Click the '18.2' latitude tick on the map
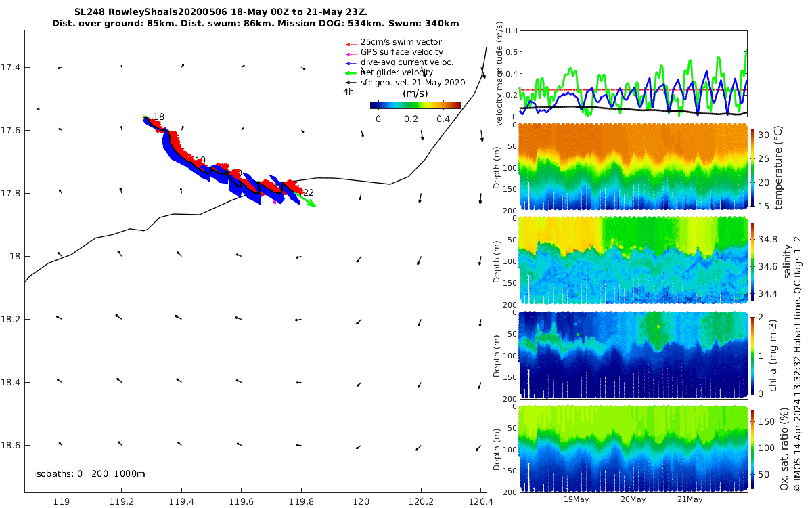Screen dimensions: 812x508 10,319
